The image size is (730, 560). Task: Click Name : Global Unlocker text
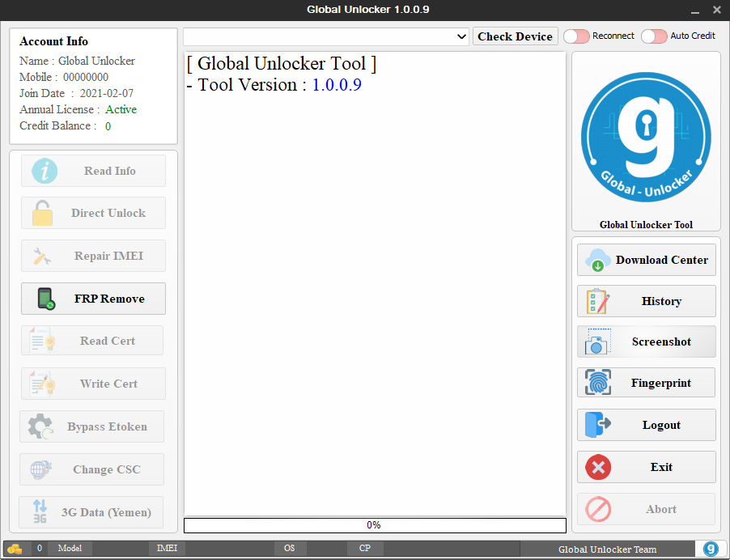click(77, 61)
